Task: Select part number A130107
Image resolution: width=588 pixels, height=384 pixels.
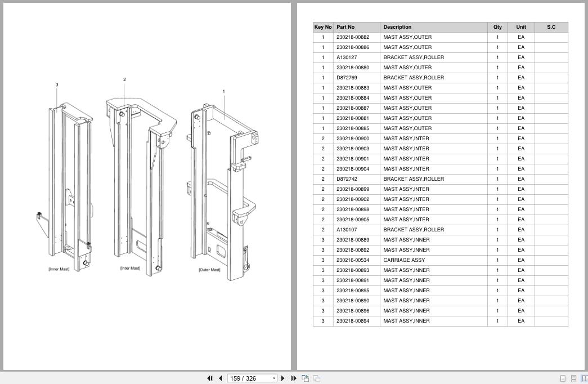Action: tap(347, 230)
